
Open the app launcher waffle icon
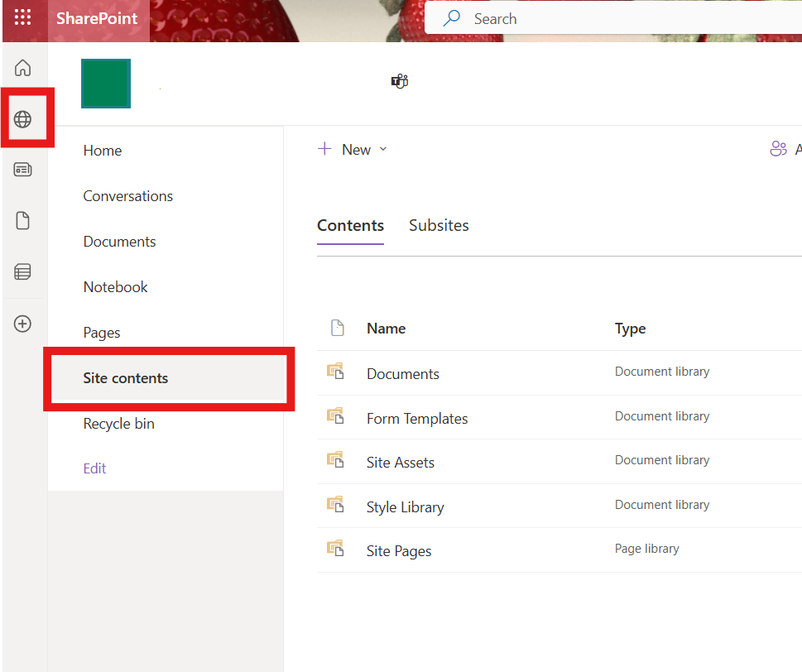[23, 18]
